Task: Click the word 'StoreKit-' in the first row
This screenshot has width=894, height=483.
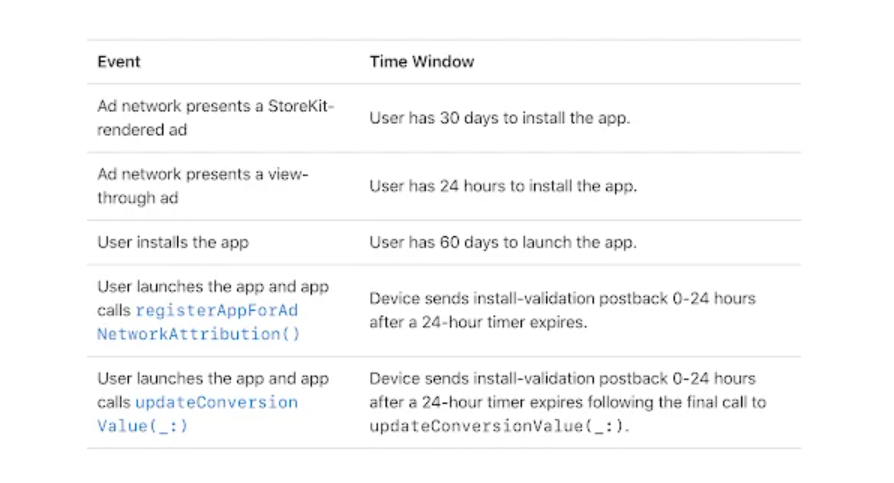Action: pyautogui.click(x=301, y=106)
